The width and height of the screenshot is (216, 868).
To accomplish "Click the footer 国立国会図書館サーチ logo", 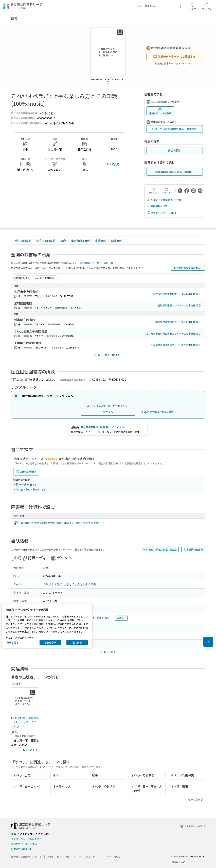I will 31,826.
